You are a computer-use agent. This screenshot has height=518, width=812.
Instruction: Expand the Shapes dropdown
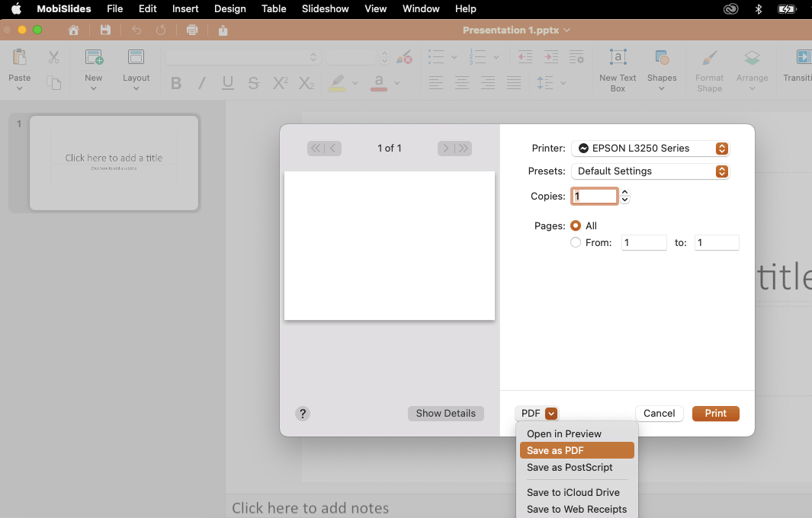point(662,89)
